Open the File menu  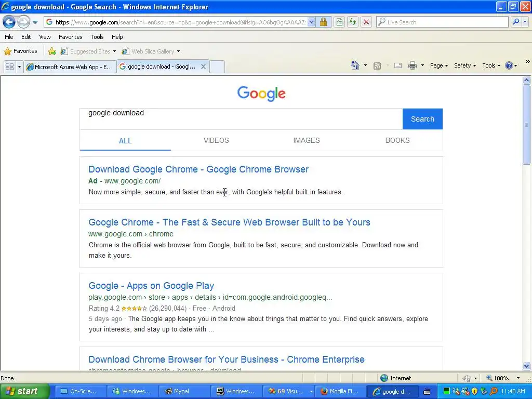[9, 37]
